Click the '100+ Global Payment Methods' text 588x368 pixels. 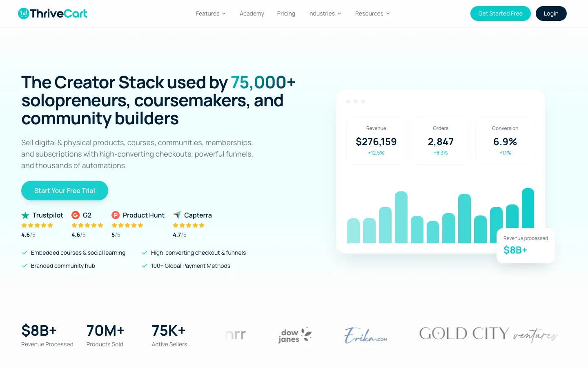(191, 266)
